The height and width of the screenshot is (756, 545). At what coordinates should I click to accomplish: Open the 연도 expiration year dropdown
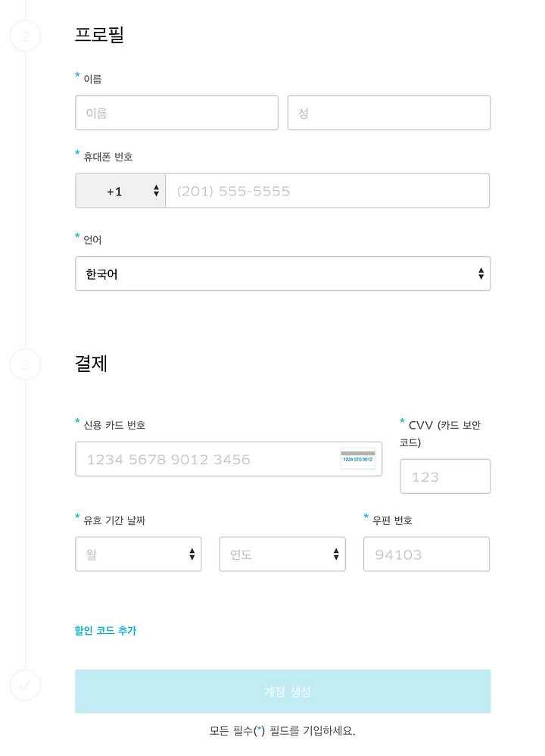pos(282,554)
